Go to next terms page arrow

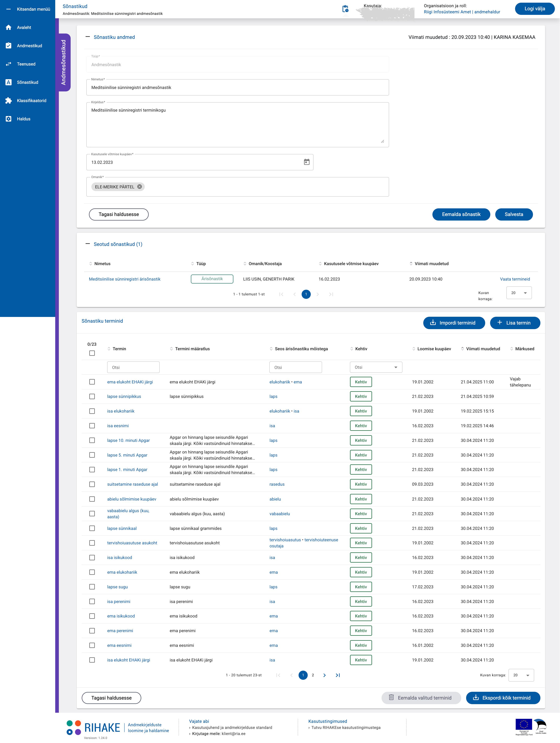pyautogui.click(x=324, y=675)
